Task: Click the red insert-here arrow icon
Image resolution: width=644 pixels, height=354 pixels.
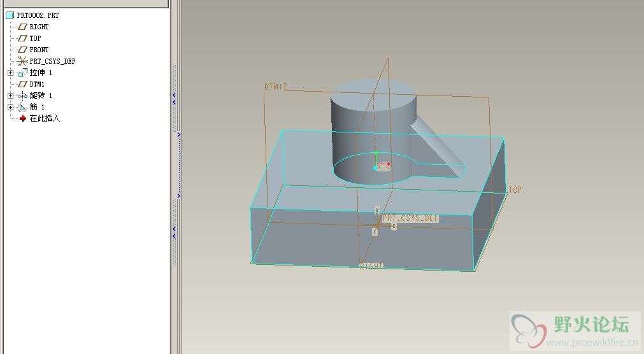Action: (23, 118)
